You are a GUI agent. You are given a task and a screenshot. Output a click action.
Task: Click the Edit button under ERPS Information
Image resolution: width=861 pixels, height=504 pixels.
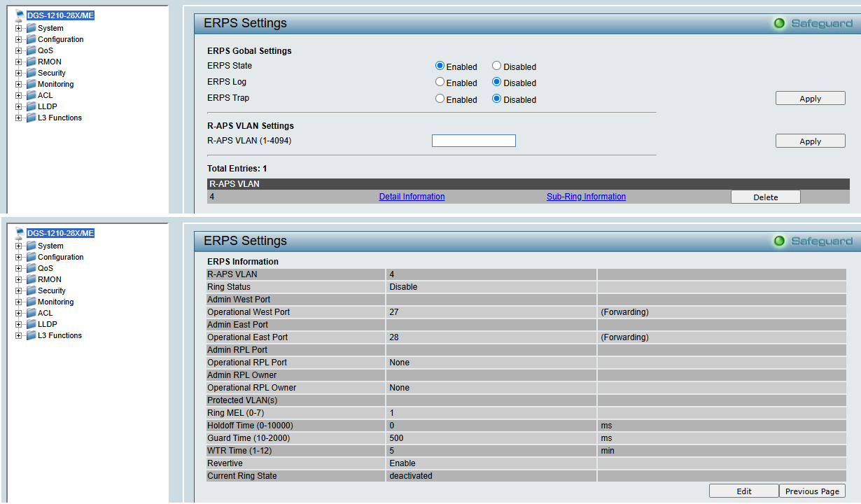click(743, 491)
